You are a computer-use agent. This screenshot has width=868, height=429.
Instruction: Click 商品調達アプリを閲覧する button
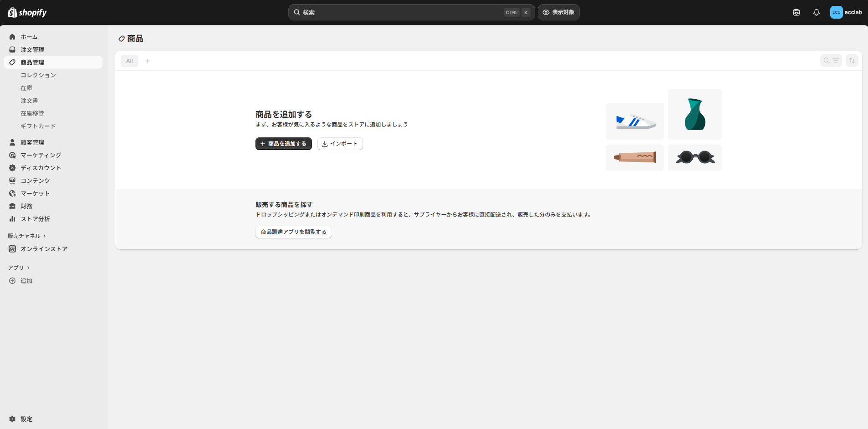(293, 232)
